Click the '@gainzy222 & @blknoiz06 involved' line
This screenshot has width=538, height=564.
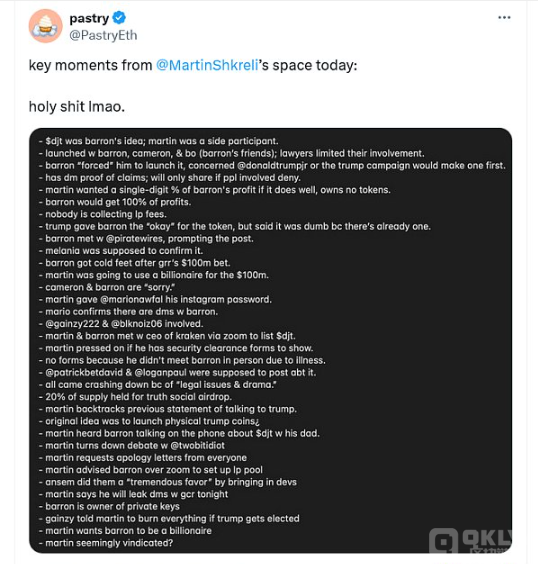point(121,324)
